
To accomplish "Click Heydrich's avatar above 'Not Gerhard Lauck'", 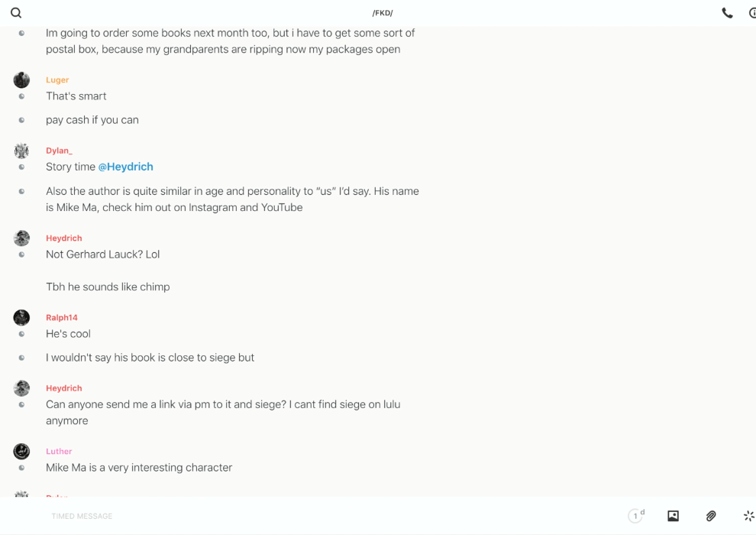I will (21, 238).
